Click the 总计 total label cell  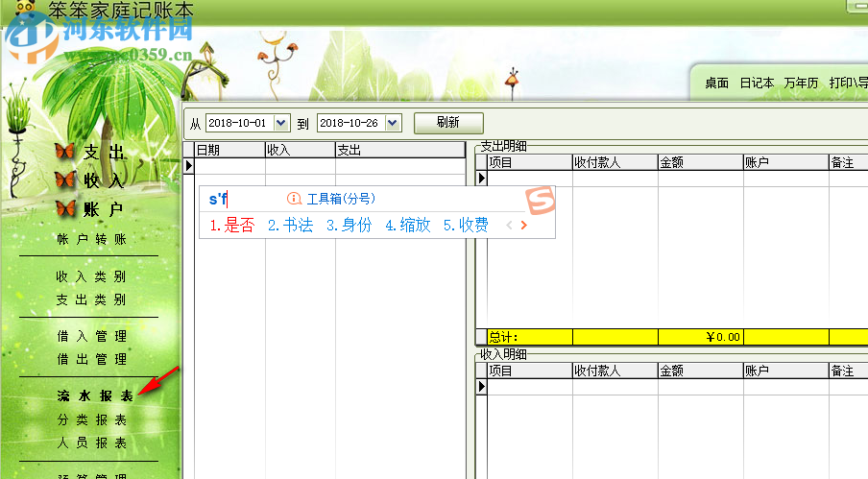click(530, 337)
